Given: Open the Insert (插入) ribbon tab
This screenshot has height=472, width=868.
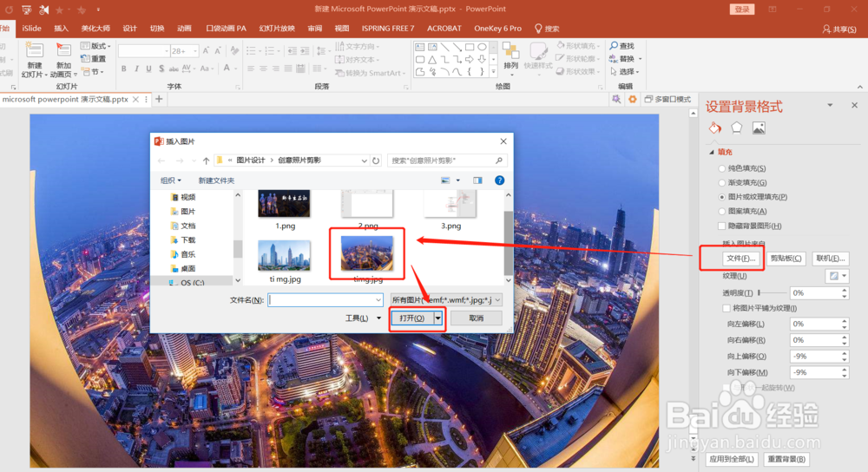Looking at the screenshot, I should (62, 29).
